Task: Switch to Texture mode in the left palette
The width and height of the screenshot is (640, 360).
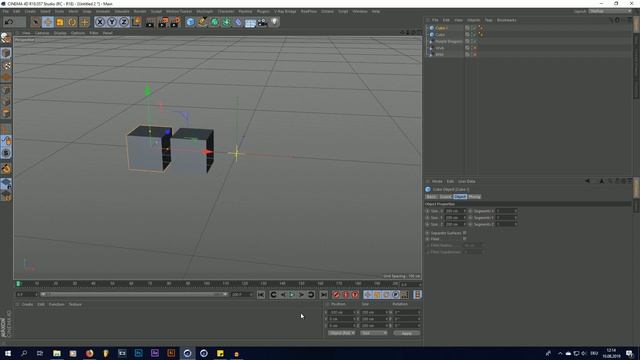Action: [x=6, y=65]
